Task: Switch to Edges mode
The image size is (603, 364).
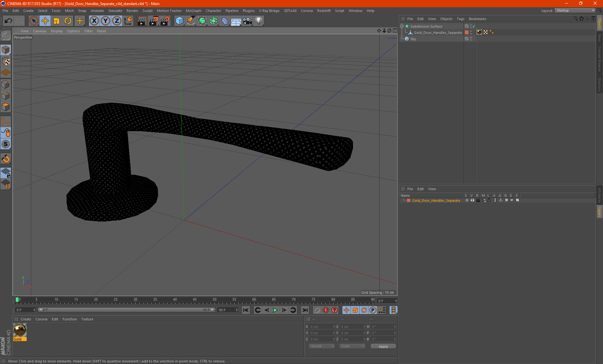Action: [6, 96]
